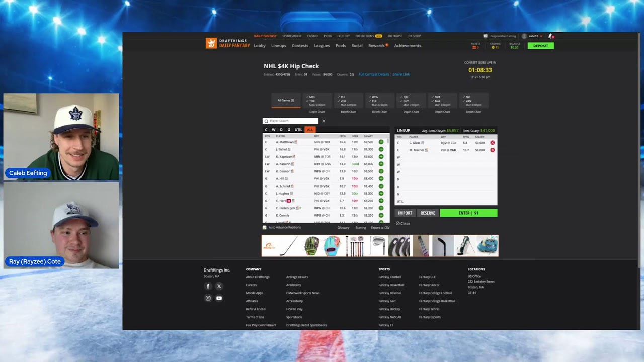Add A. Panarin to the lineup
Screen dimensions: 644x362
click(x=381, y=164)
